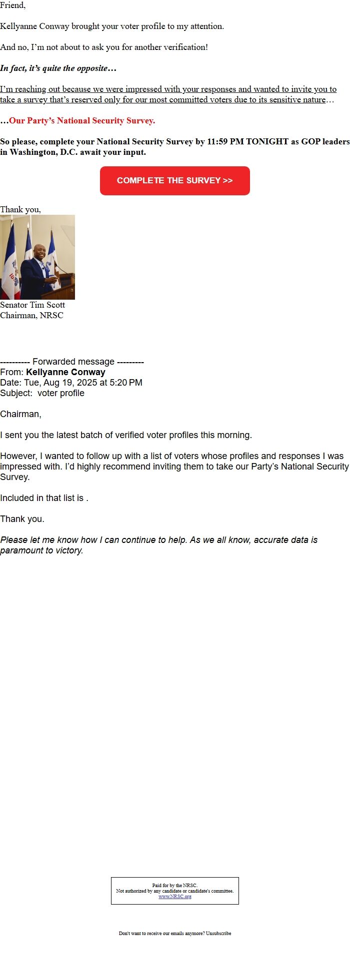Viewport: 350px width, 980px height.
Task: Click the "Chairman, NRSC" title line
Action: point(31,315)
